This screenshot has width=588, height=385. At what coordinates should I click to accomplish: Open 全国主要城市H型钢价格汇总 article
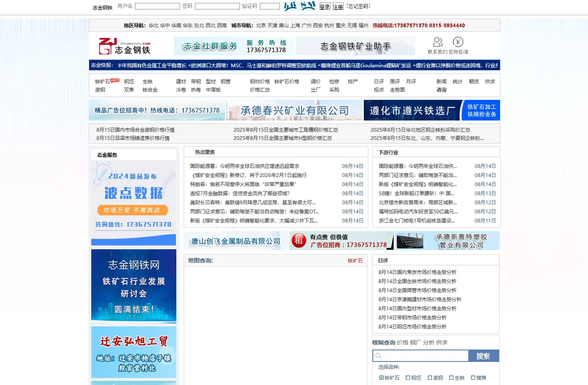pyautogui.click(x=283, y=138)
